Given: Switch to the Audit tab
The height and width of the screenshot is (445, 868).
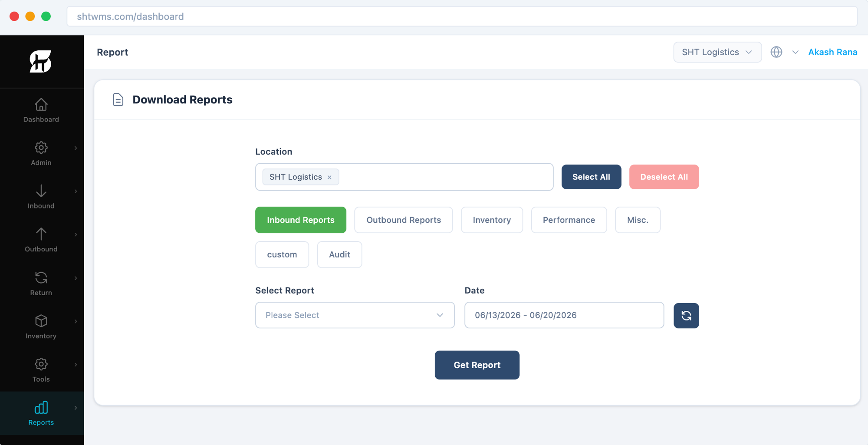Looking at the screenshot, I should click(x=339, y=254).
